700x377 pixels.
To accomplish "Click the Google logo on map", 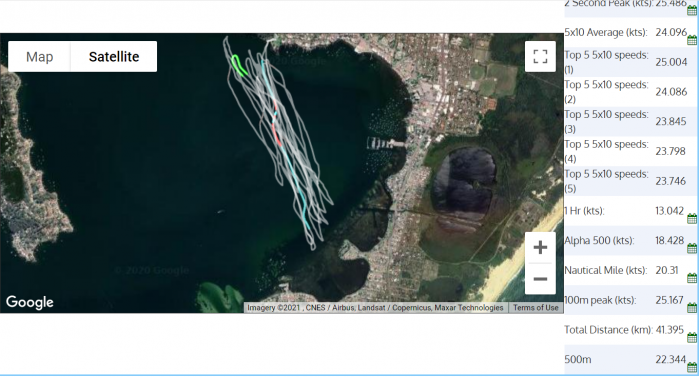I will click(x=29, y=302).
